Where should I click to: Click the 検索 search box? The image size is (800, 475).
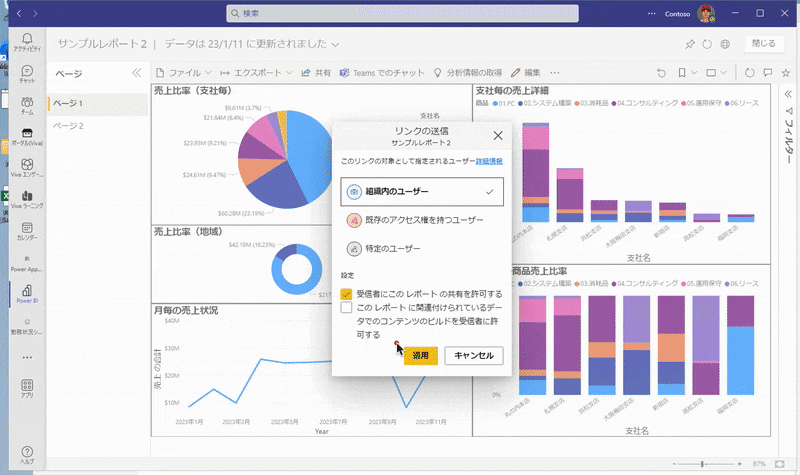click(403, 13)
